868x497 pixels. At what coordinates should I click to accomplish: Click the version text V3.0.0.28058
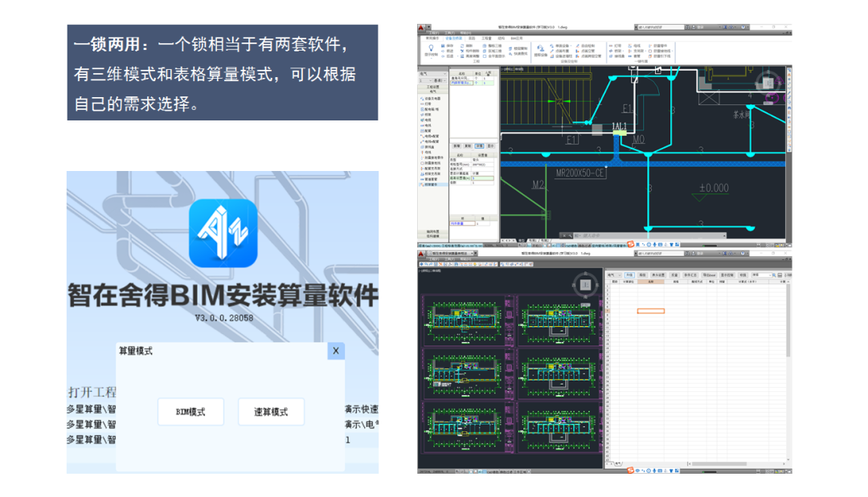(x=224, y=318)
